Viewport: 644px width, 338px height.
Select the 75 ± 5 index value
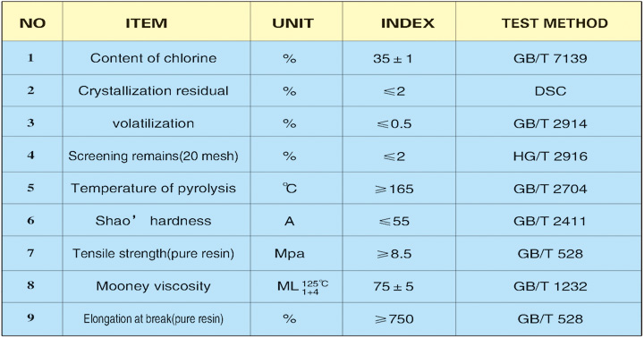(x=393, y=286)
